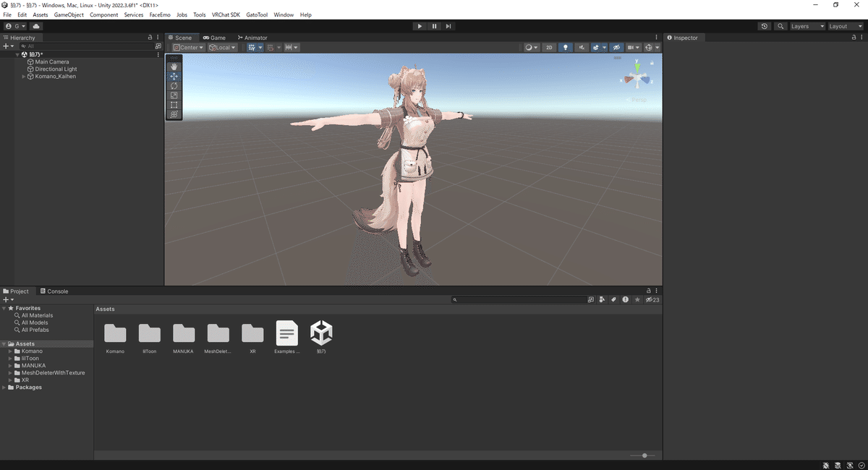Expand Packages in Project tree
This screenshot has height=470, width=868.
click(x=4, y=388)
